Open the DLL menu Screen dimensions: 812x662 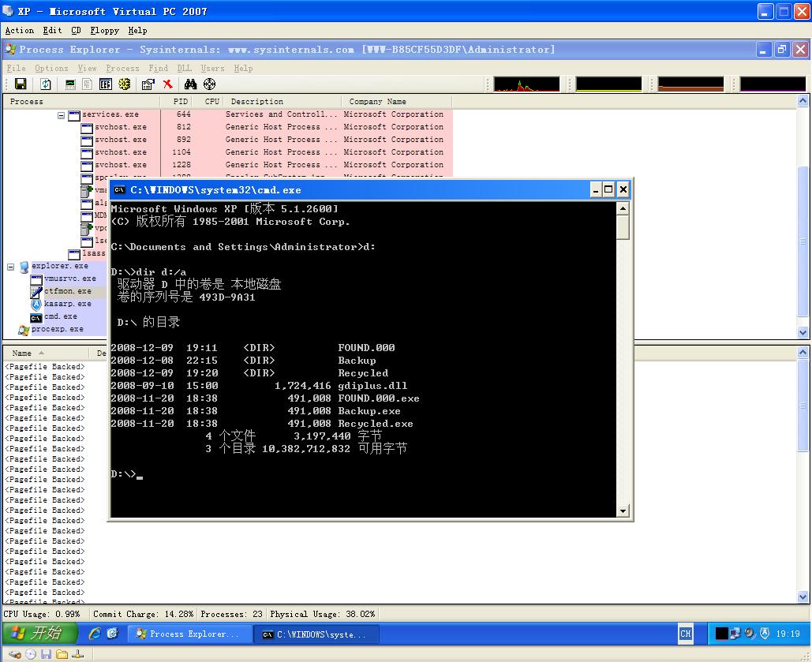pyautogui.click(x=185, y=68)
